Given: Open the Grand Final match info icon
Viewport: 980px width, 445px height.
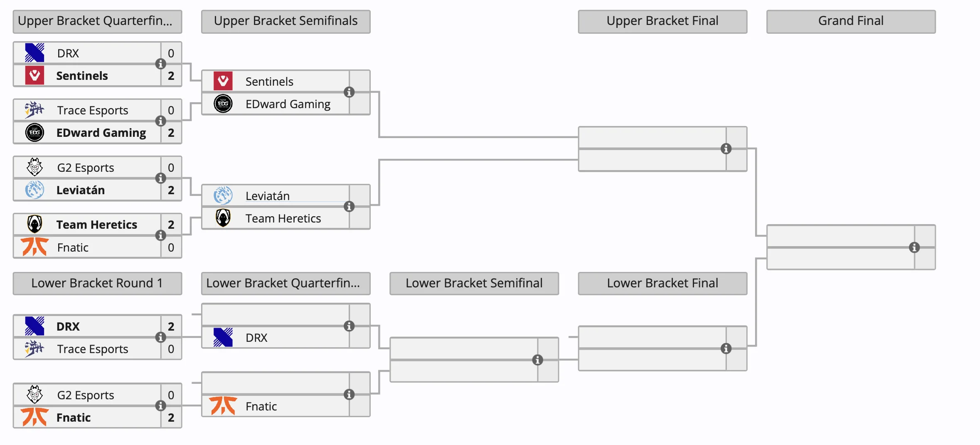Looking at the screenshot, I should pos(914,247).
